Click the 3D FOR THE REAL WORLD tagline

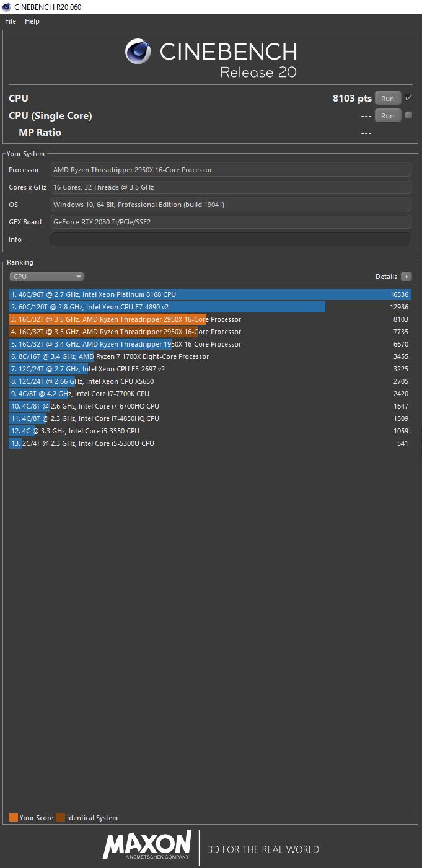click(263, 849)
